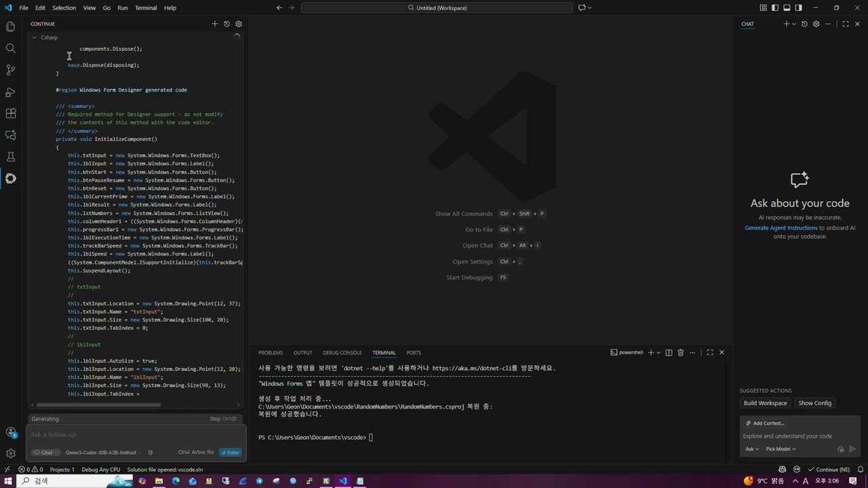Open the Ask mode dropdown
This screenshot has height=488, width=868.
coord(752,449)
